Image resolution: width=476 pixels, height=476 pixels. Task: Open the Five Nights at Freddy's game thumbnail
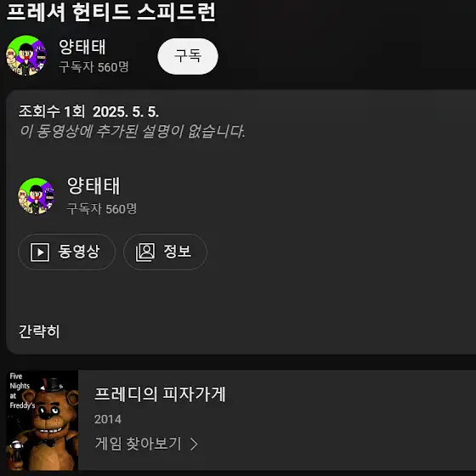(42, 421)
